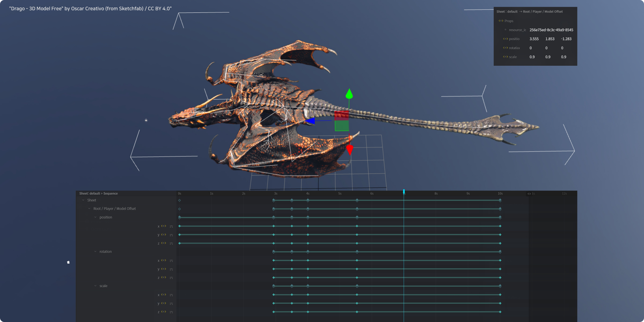644x322 pixels.
Task: Click the sequence length marker near 11s
Action: pyautogui.click(x=529, y=193)
